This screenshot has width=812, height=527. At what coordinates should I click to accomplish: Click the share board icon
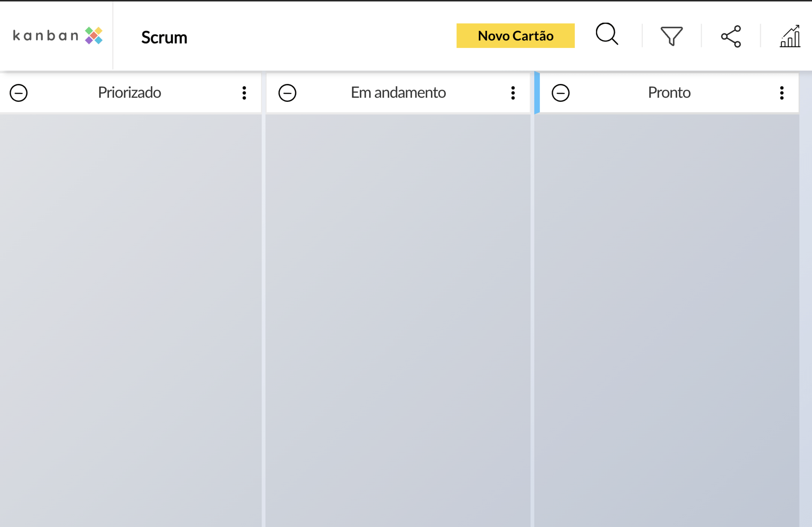[x=731, y=36]
